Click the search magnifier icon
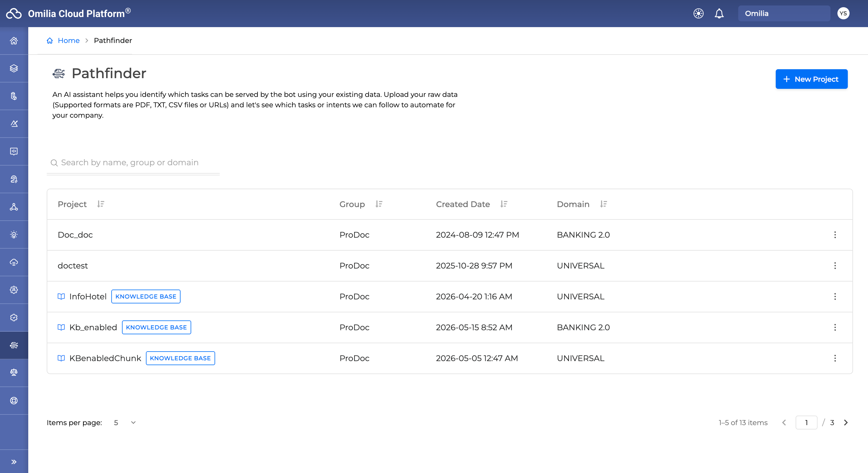 tap(54, 163)
